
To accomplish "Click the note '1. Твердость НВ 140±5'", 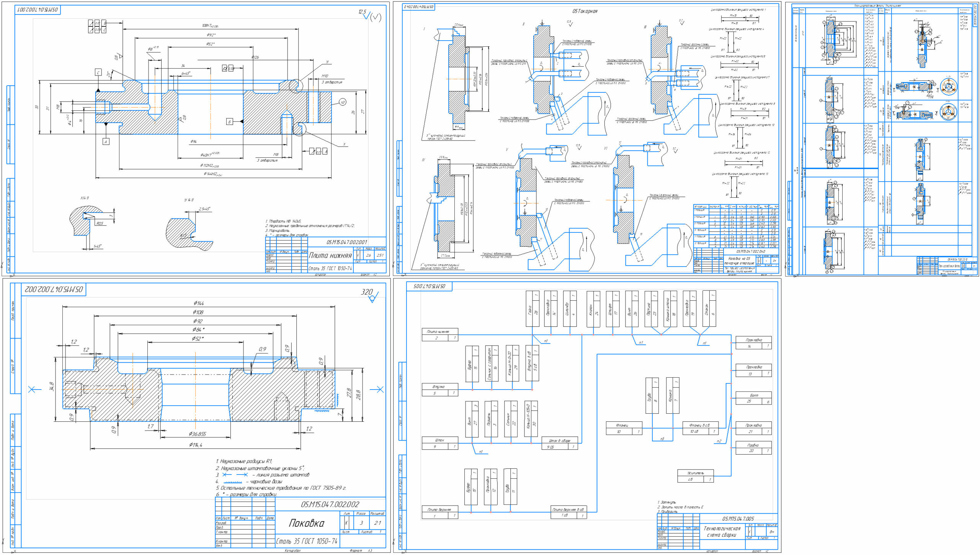I will [x=283, y=221].
